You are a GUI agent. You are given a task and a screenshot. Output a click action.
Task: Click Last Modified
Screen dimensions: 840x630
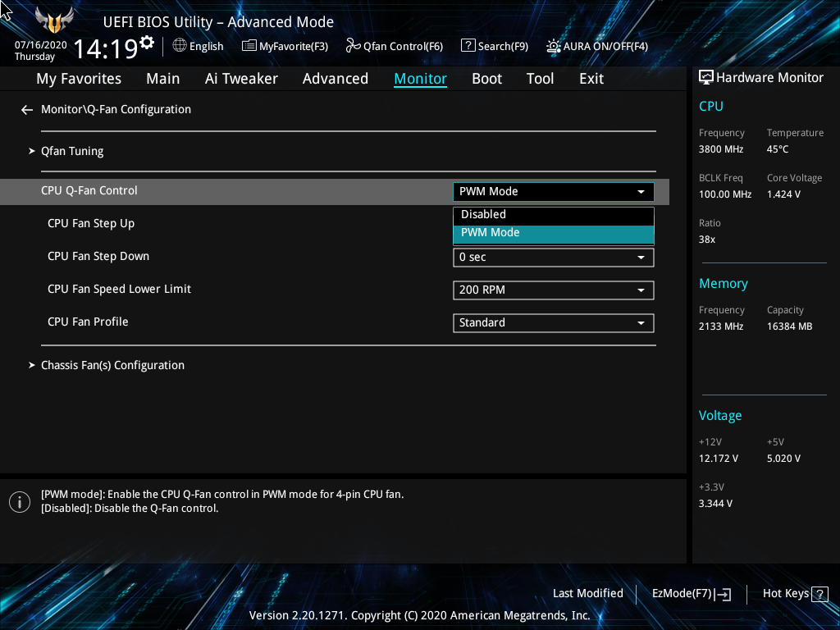pos(587,594)
